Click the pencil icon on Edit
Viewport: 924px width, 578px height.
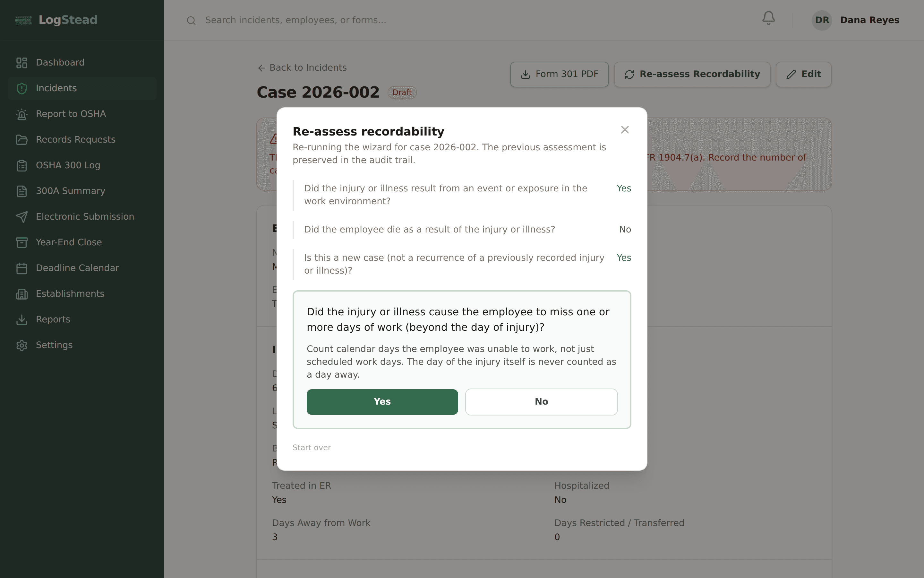[791, 74]
